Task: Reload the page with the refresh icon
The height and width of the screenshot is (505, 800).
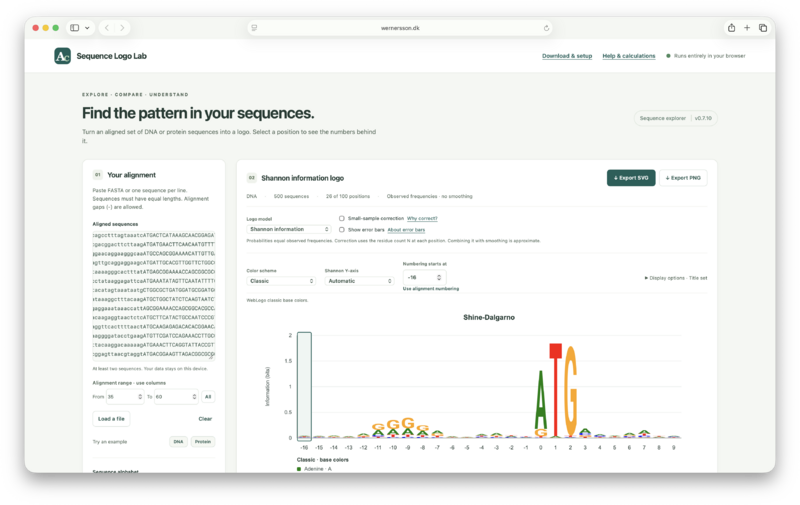Action: 546,28
